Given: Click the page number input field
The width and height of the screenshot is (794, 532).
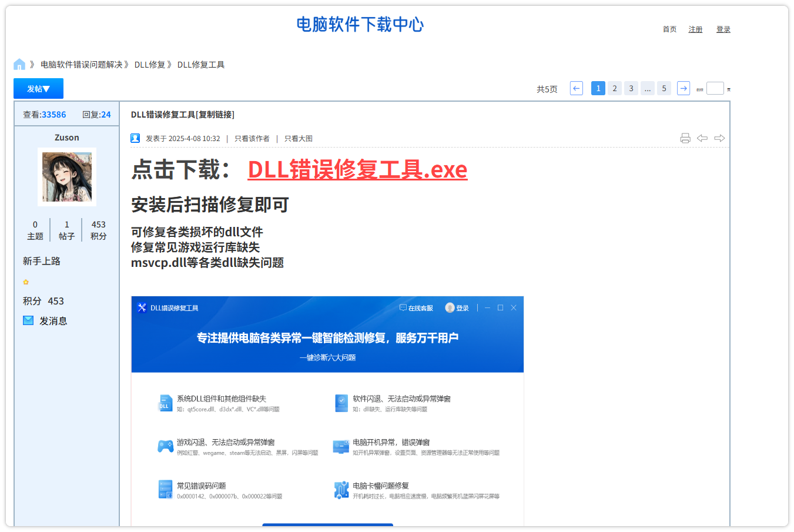Looking at the screenshot, I should point(715,89).
